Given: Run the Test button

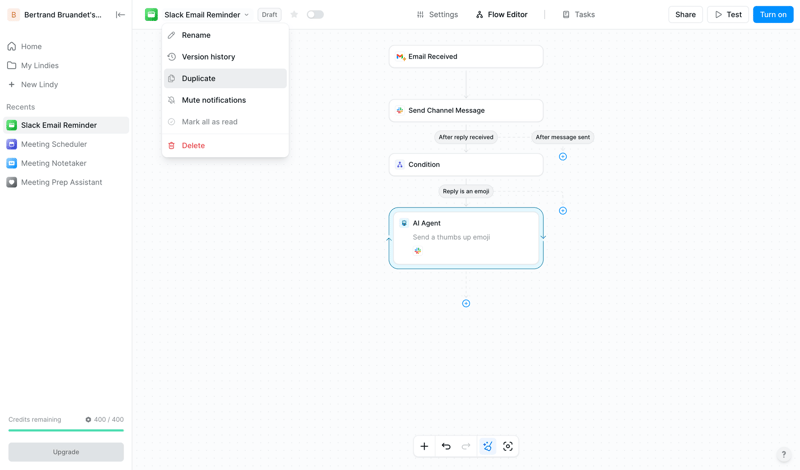Looking at the screenshot, I should 728,15.
